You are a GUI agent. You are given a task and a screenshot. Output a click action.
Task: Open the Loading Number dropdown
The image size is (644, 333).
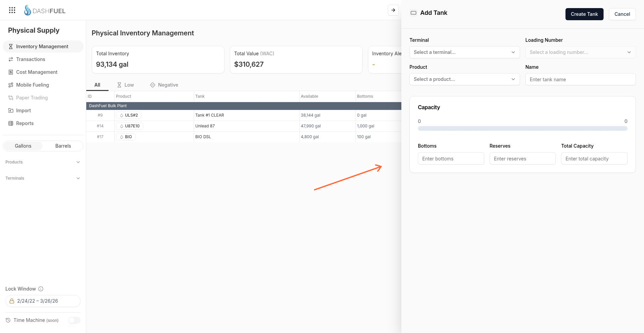coord(581,52)
